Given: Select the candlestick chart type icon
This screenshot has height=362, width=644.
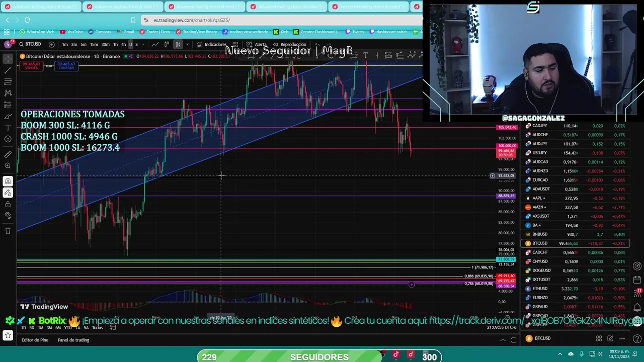Looking at the screenshot, I should click(x=178, y=44).
